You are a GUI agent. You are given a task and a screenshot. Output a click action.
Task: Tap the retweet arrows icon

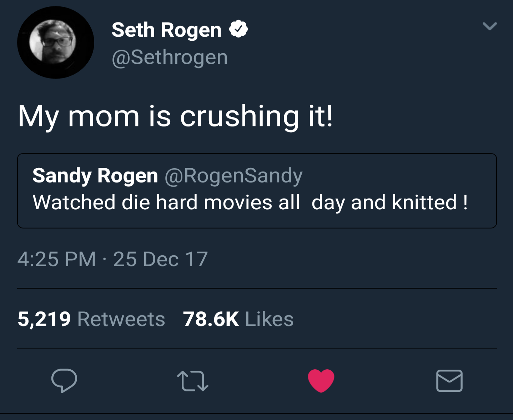(192, 381)
